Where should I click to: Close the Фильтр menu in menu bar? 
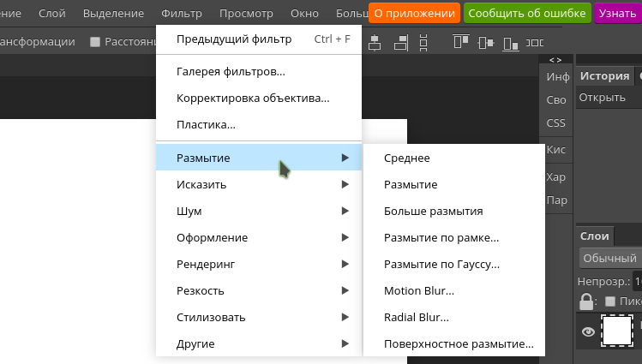tap(182, 13)
